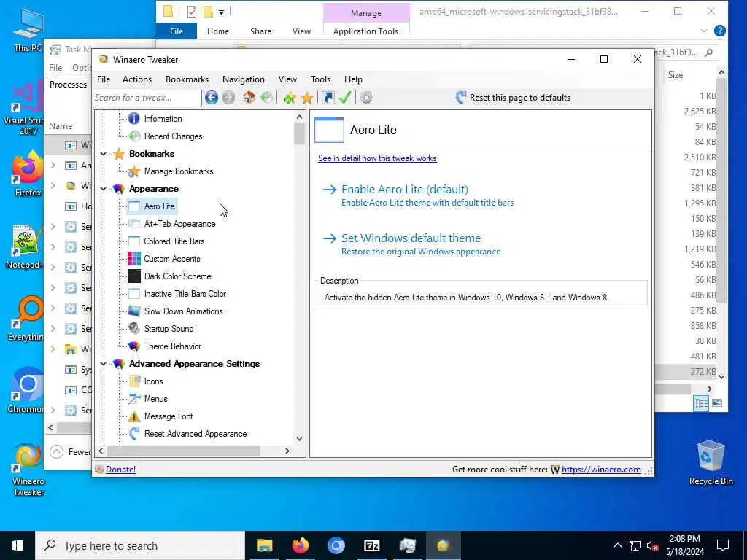Select the Information tree item
The height and width of the screenshot is (560, 747).
click(163, 119)
